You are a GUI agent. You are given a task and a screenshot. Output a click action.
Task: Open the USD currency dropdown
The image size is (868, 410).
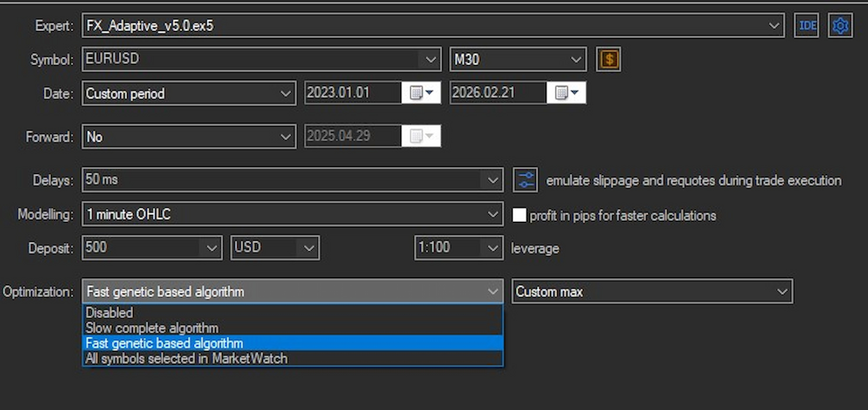[x=275, y=248]
